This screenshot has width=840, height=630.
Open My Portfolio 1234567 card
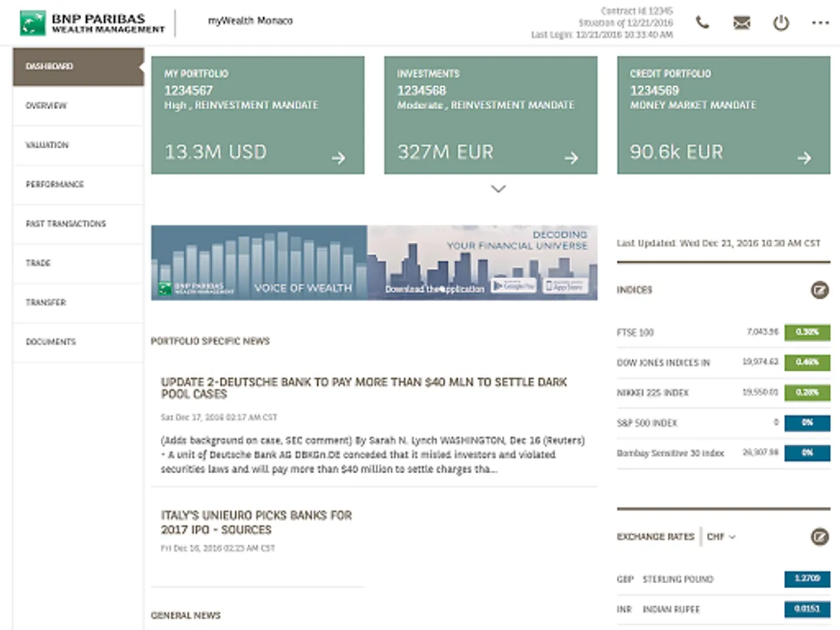pyautogui.click(x=258, y=115)
